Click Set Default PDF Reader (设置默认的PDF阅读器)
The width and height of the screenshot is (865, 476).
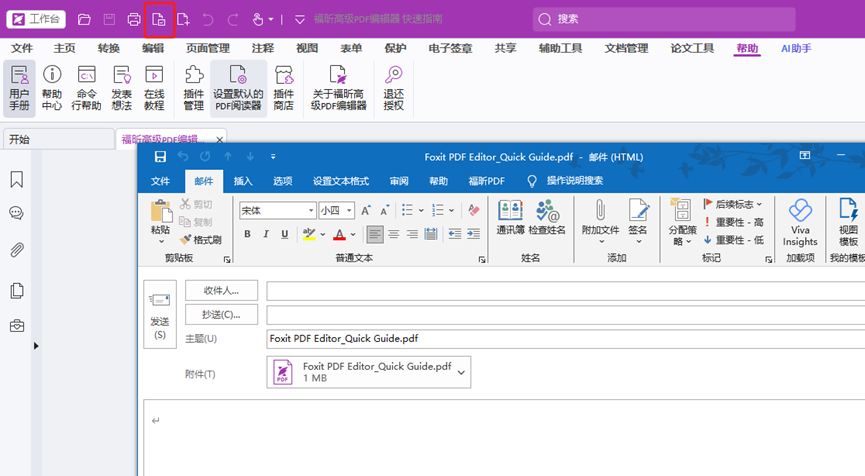(x=238, y=88)
